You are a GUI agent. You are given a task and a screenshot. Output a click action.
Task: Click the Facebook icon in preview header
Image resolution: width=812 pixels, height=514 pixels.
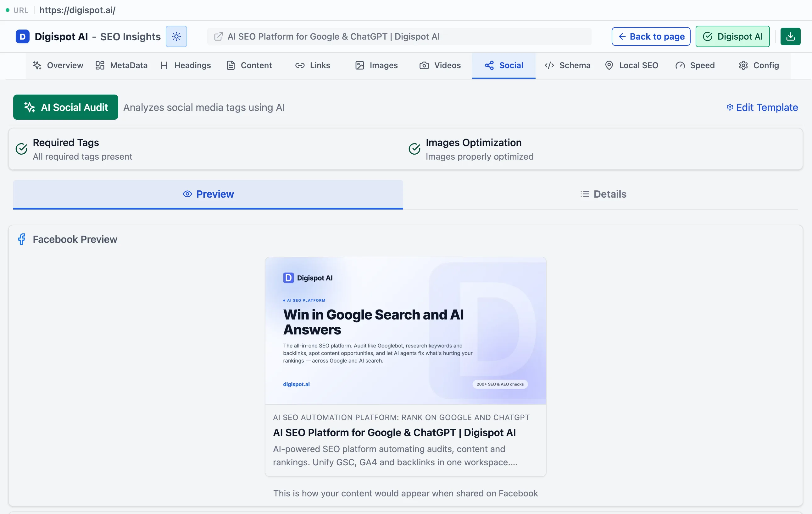(x=22, y=239)
